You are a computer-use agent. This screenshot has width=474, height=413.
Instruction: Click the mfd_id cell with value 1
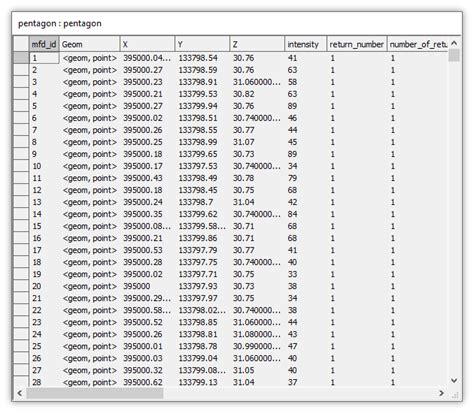pos(44,58)
